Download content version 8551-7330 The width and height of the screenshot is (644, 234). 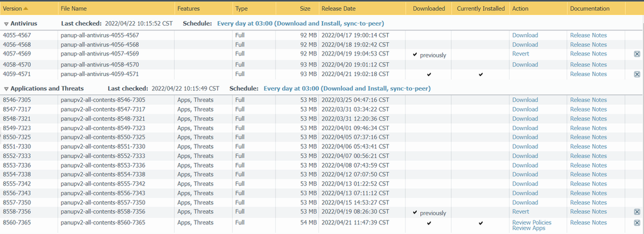(x=525, y=146)
